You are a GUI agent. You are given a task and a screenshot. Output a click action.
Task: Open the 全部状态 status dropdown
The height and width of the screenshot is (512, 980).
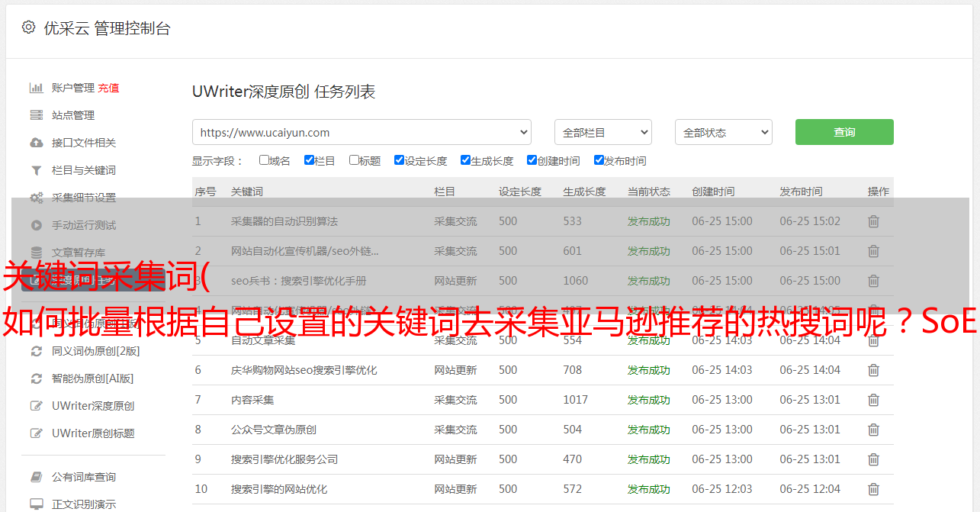[x=723, y=132]
